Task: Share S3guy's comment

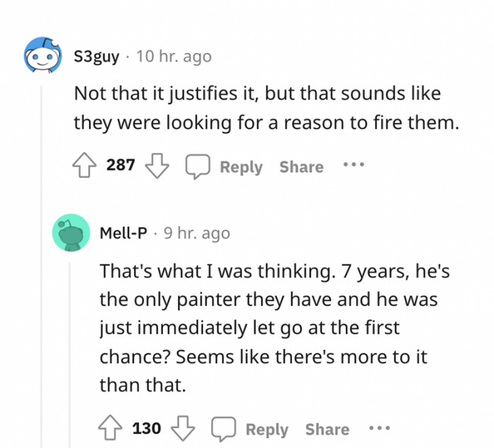Action: [301, 167]
